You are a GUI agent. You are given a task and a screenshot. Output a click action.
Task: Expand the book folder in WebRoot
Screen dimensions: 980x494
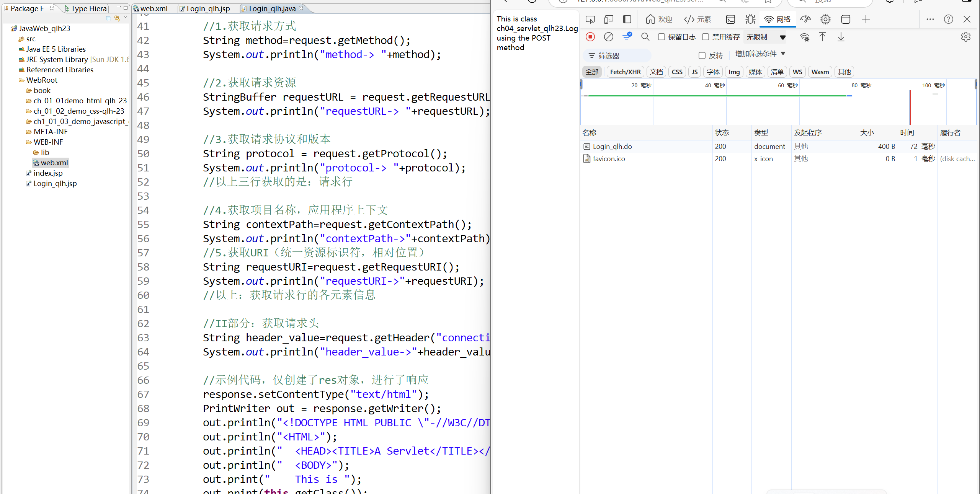click(x=38, y=90)
